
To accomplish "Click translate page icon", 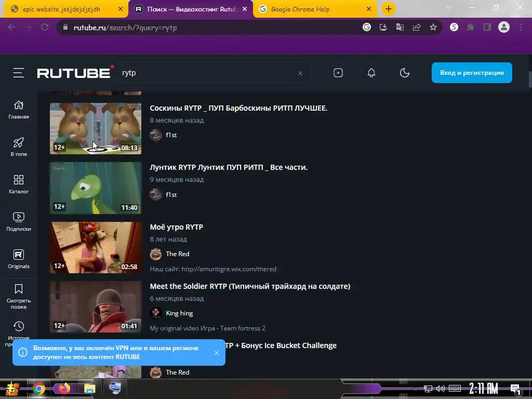I will click(400, 27).
